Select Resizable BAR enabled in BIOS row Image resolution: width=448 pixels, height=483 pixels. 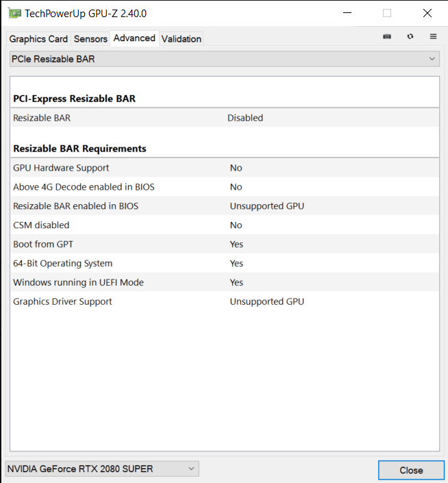[225, 206]
